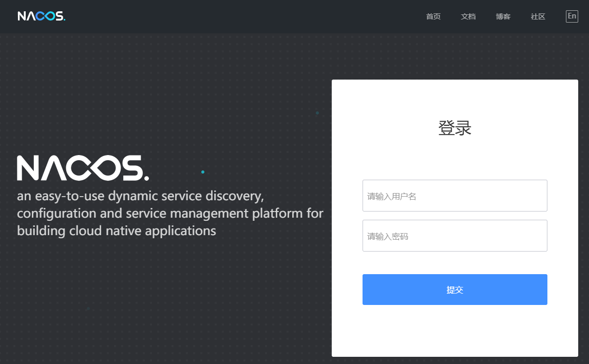Open the 首页 navigation item
589x364 pixels.
[433, 16]
